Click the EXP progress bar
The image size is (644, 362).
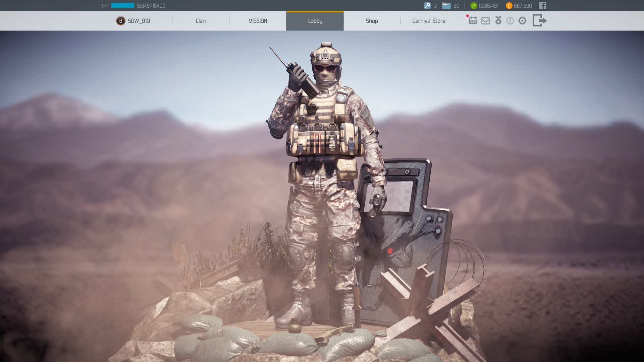(x=123, y=6)
